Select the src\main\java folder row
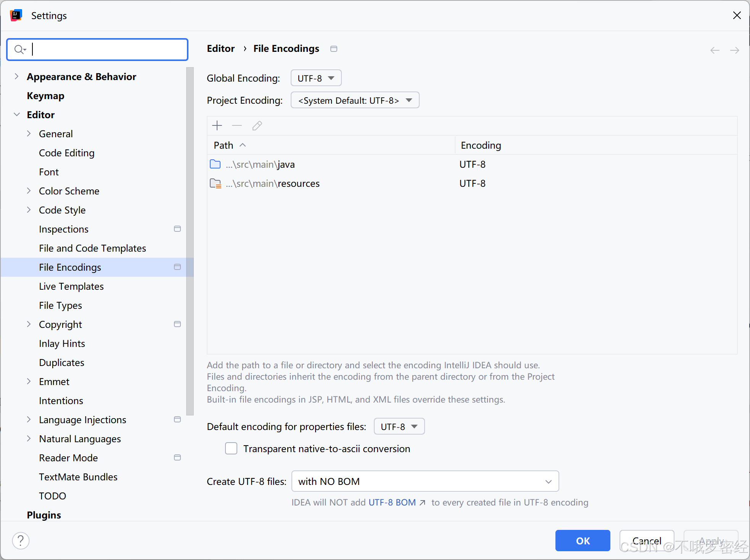 [x=260, y=164]
